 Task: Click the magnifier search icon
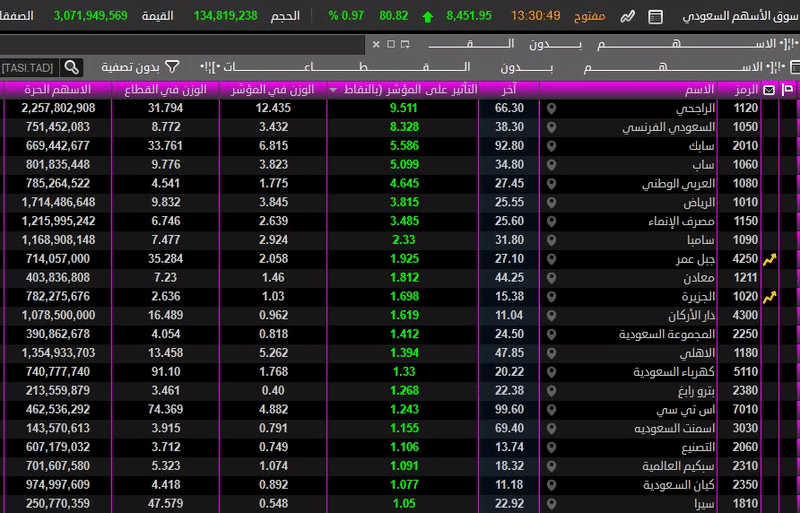71,67
